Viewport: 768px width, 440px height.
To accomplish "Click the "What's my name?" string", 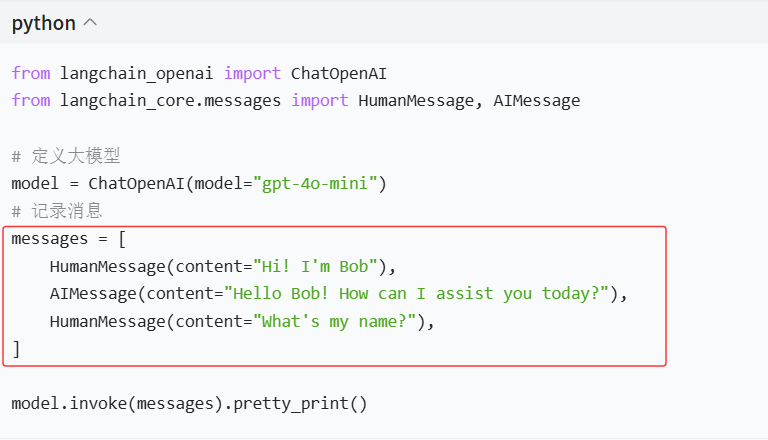I will (335, 321).
